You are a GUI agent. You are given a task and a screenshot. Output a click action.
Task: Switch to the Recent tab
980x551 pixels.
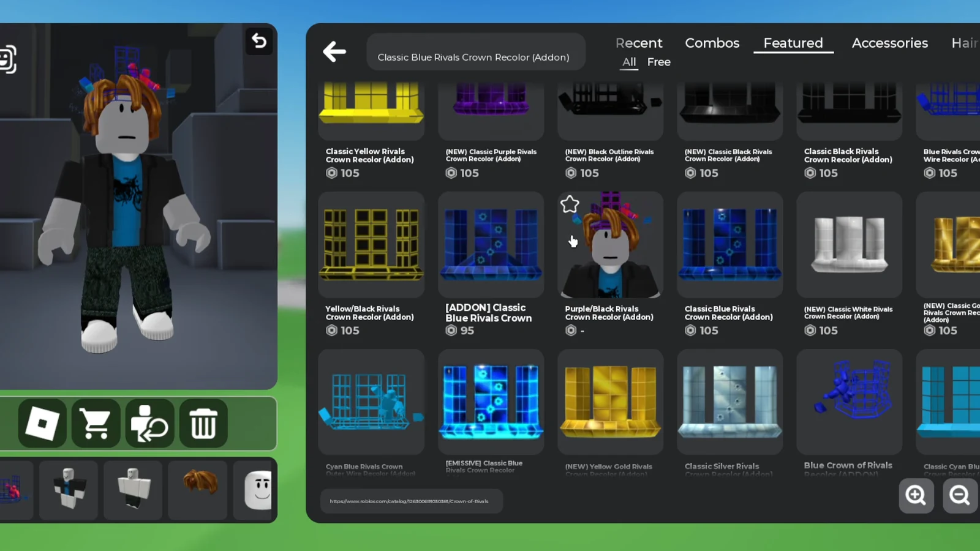point(639,43)
